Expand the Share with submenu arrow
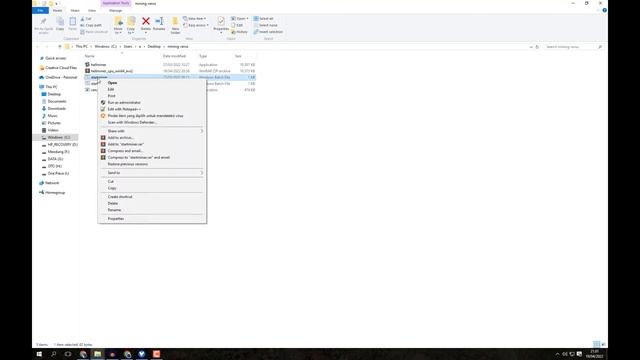The height and width of the screenshot is (360, 640). pyautogui.click(x=202, y=131)
